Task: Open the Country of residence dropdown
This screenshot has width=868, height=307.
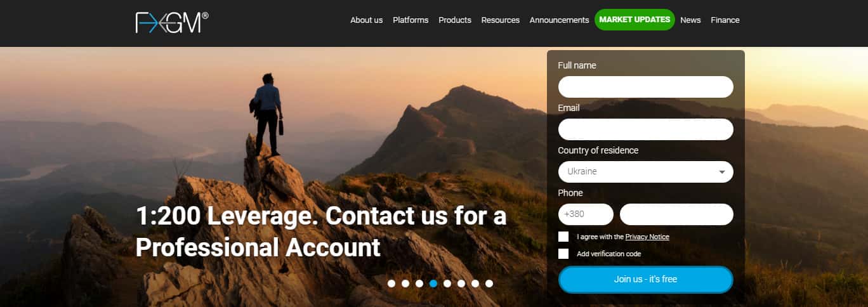Action: click(645, 172)
